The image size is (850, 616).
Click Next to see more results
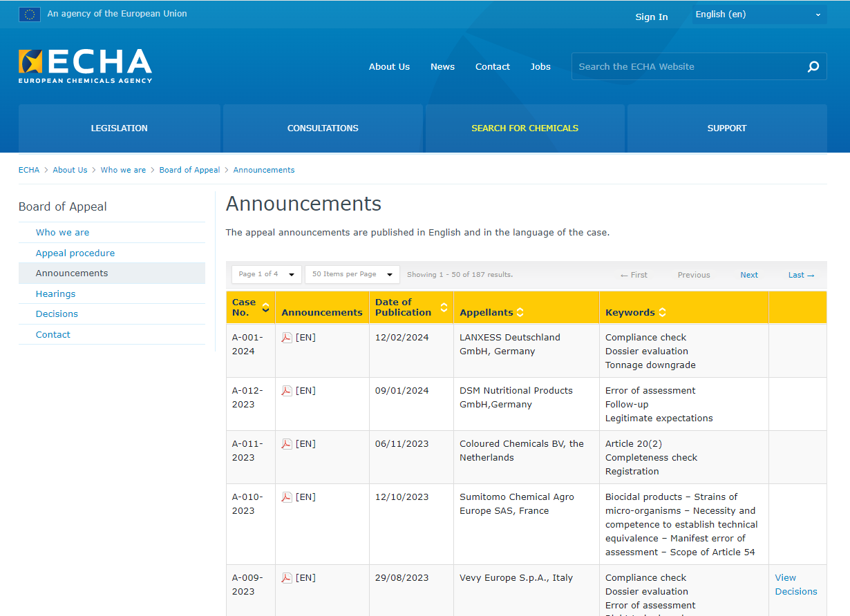coord(748,274)
